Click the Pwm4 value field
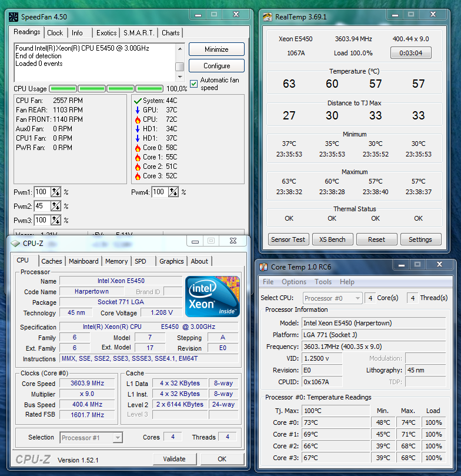This screenshot has height=476, width=461. (x=160, y=192)
